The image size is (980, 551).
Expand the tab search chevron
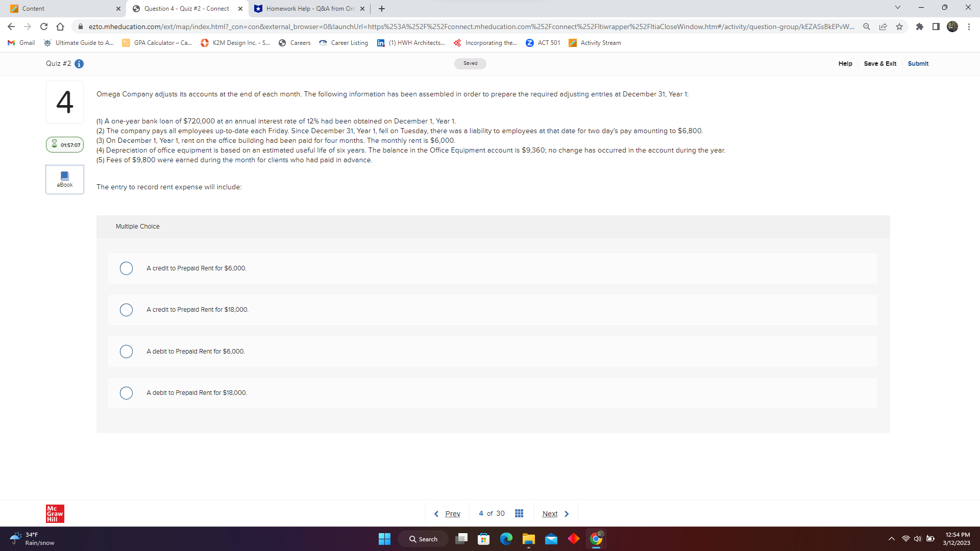click(898, 8)
